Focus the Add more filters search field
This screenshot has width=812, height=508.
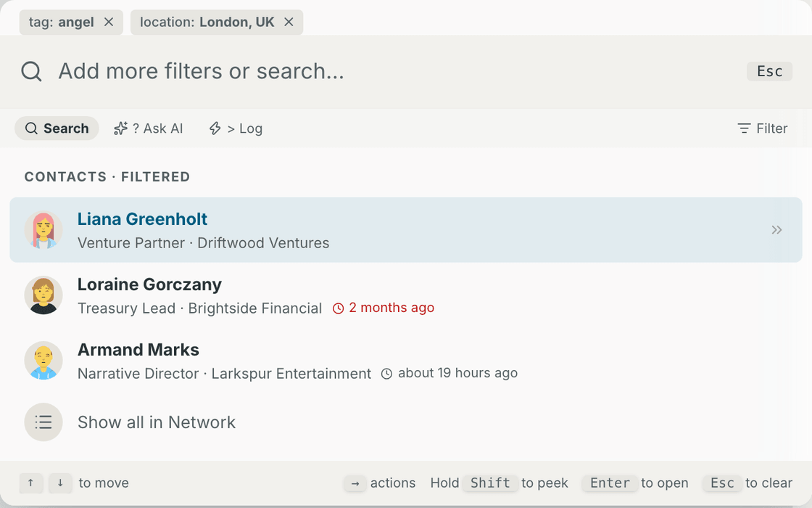click(x=394, y=72)
